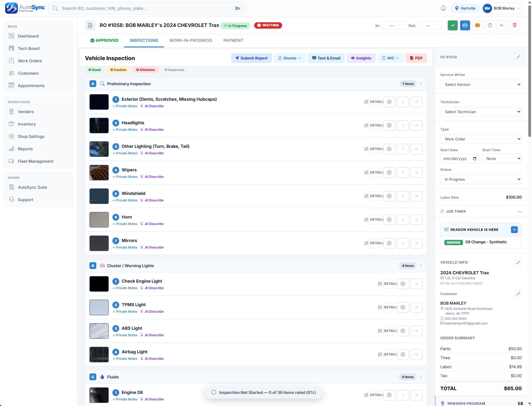The height and width of the screenshot is (406, 532).
Task: Click the green checkmark button in RO header
Action: click(452, 25)
